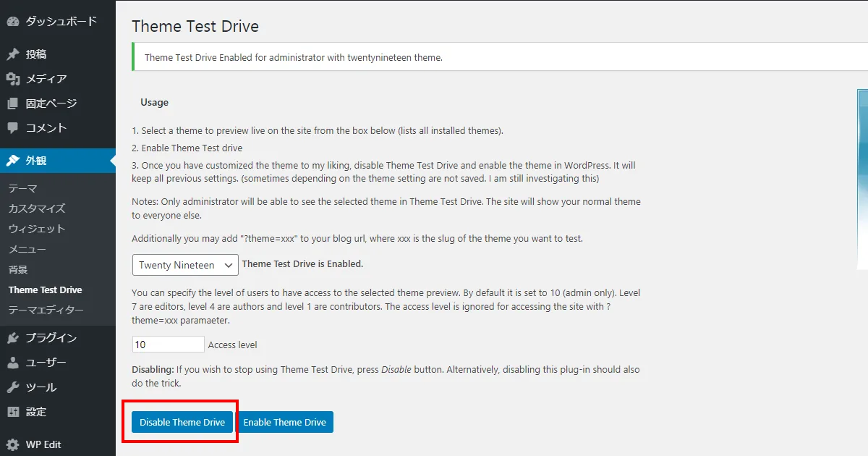Image resolution: width=868 pixels, height=456 pixels.
Task: Click the Theme Test Drive page heading
Action: click(x=195, y=27)
